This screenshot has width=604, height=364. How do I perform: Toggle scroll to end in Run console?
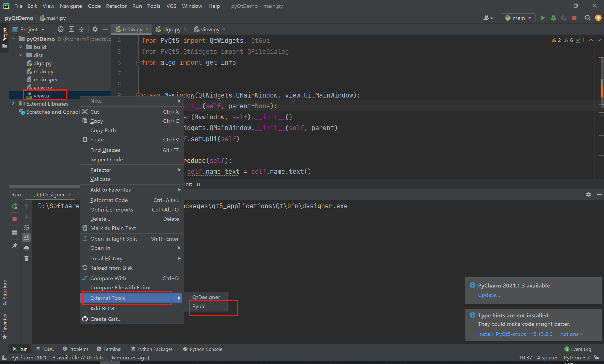26,238
